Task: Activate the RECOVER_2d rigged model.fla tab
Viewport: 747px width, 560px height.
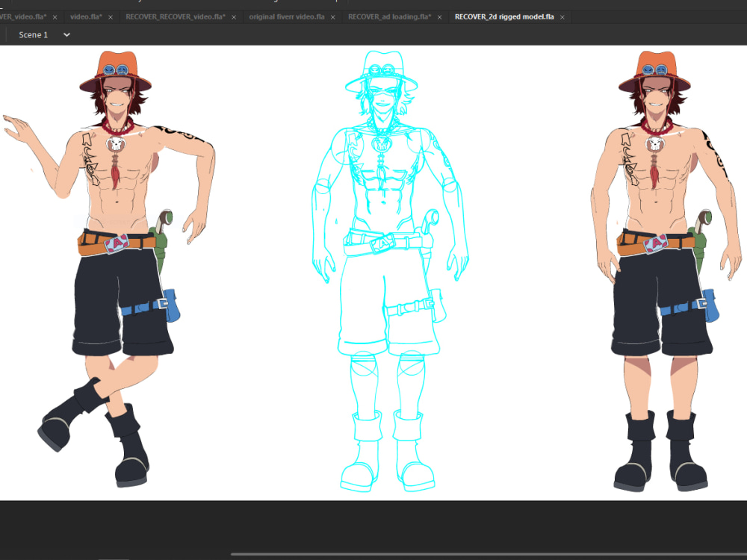Action: pyautogui.click(x=503, y=16)
